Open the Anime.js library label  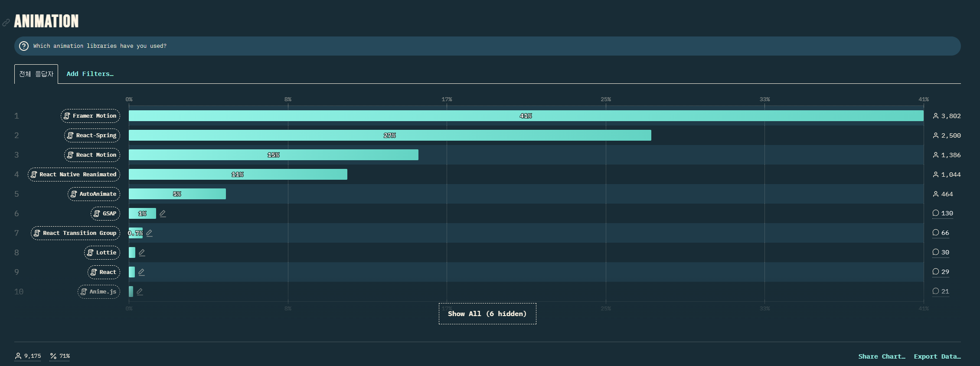pyautogui.click(x=99, y=292)
